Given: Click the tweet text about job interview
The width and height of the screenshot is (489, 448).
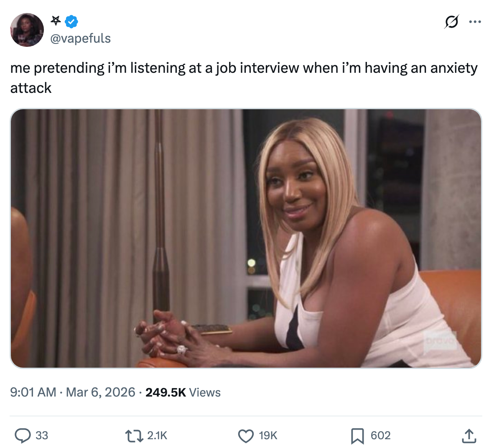Looking at the screenshot, I should pyautogui.click(x=244, y=78).
